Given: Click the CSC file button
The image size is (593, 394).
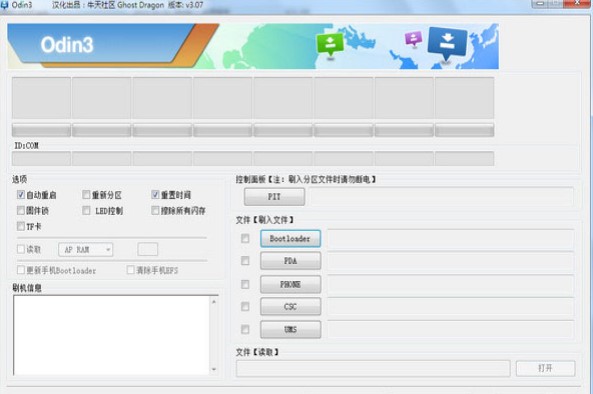Looking at the screenshot, I should (290, 307).
